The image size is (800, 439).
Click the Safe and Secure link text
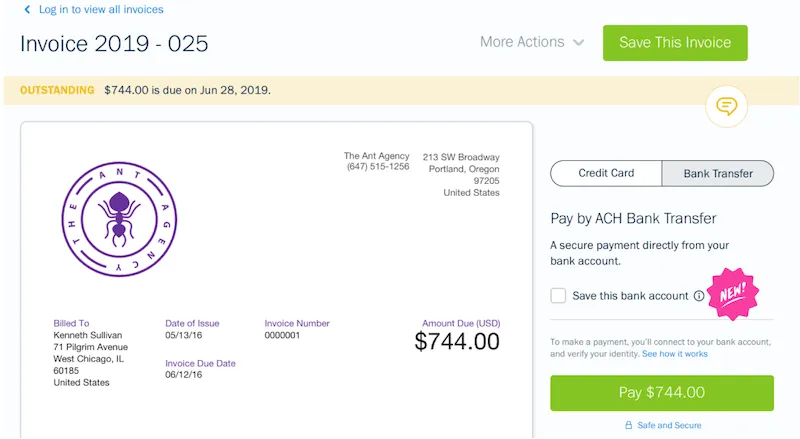(669, 425)
